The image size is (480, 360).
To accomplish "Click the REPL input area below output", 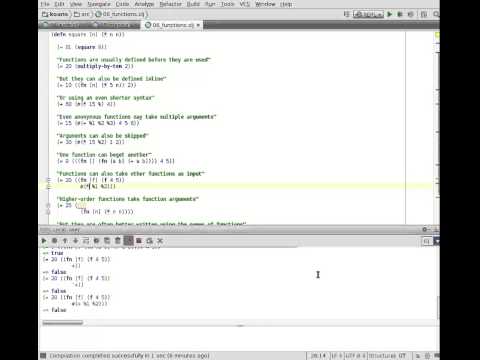I will [x=238, y=338].
